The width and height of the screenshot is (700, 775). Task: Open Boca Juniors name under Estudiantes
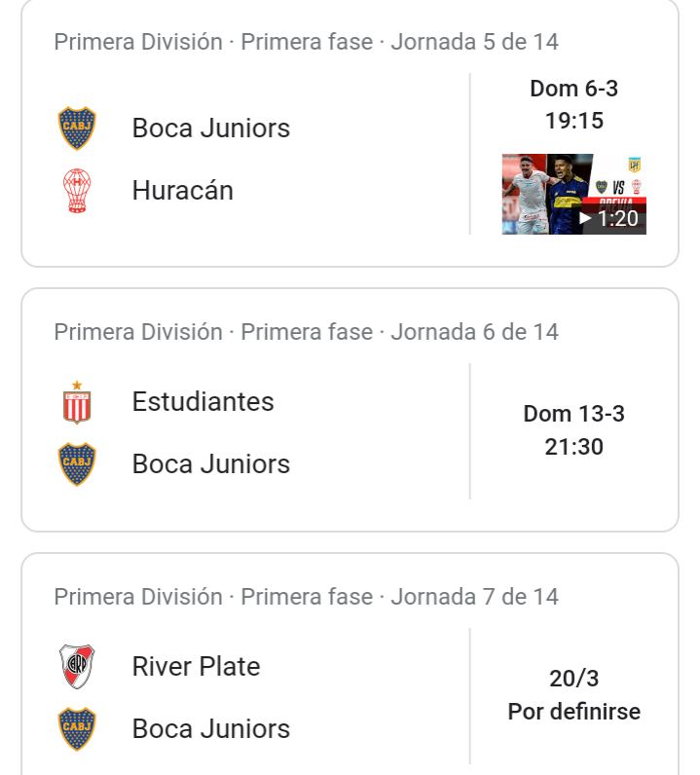[211, 464]
